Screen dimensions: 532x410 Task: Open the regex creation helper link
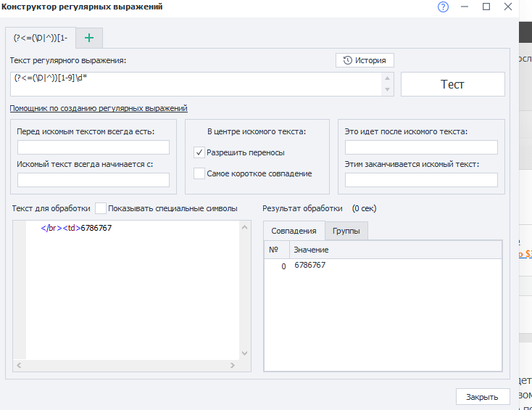click(99, 108)
